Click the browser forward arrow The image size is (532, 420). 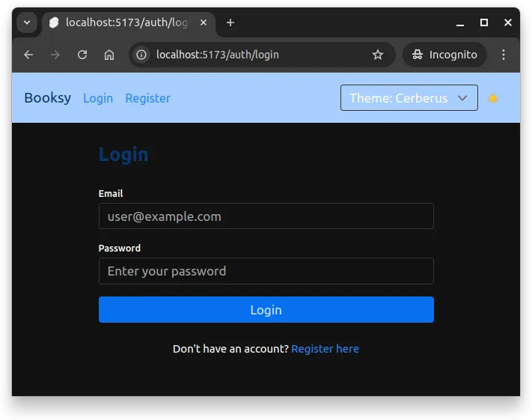click(55, 55)
